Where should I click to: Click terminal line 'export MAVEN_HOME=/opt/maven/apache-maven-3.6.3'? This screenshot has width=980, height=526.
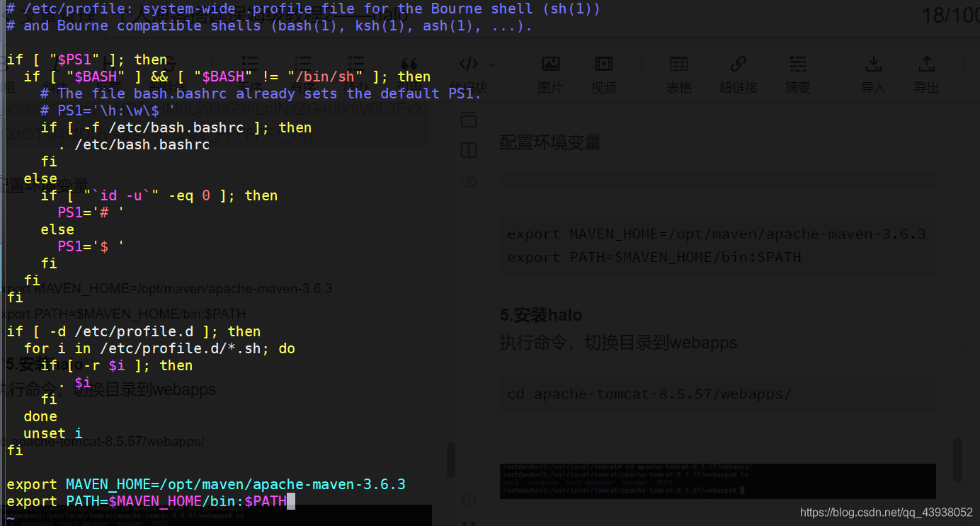pos(206,484)
